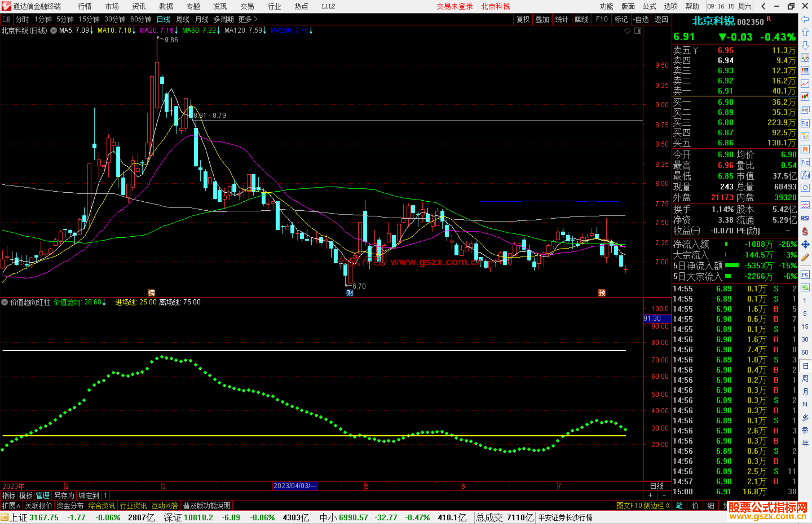Toggle the chart maximize square near top-right of chart
The image size is (812, 524).
pyautogui.click(x=638, y=31)
